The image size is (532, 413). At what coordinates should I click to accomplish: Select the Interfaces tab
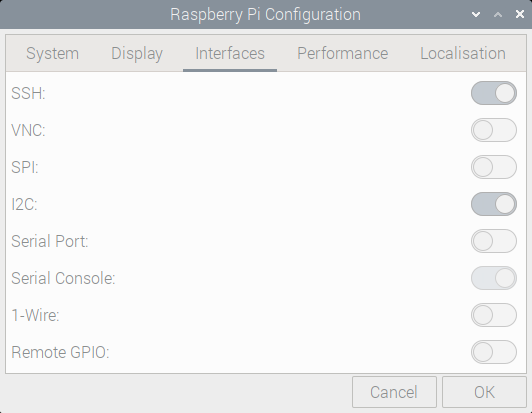tap(230, 53)
